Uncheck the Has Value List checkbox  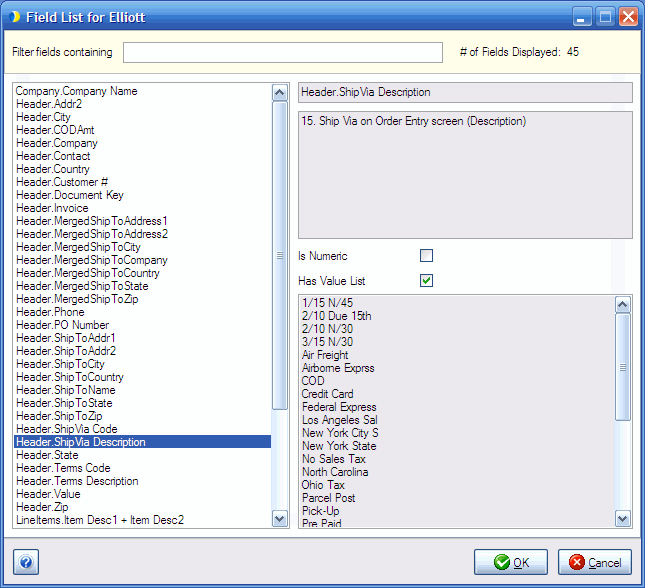(x=426, y=281)
